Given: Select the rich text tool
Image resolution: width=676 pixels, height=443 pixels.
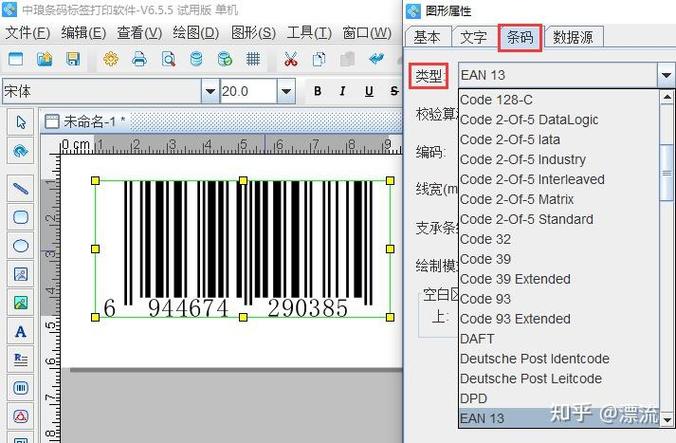Looking at the screenshot, I should pos(21,359).
